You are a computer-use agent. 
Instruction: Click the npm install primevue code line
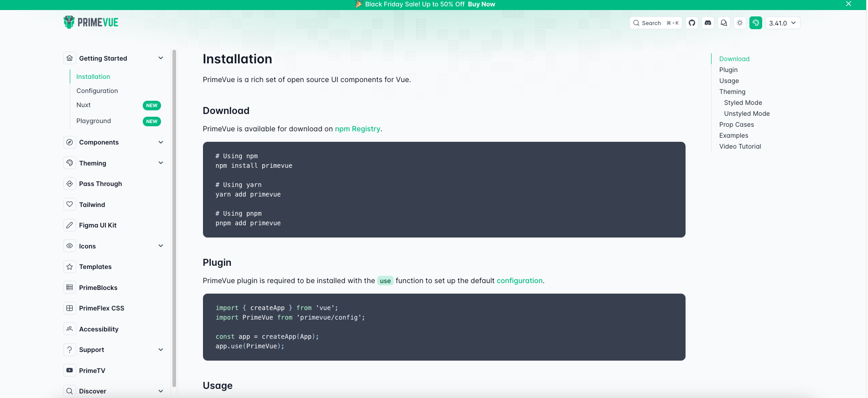254,165
